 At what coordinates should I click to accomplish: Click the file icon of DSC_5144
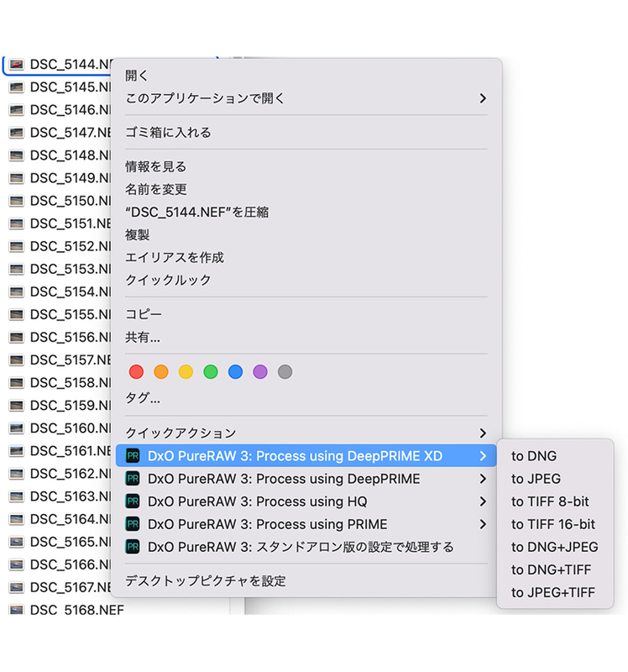(17, 65)
